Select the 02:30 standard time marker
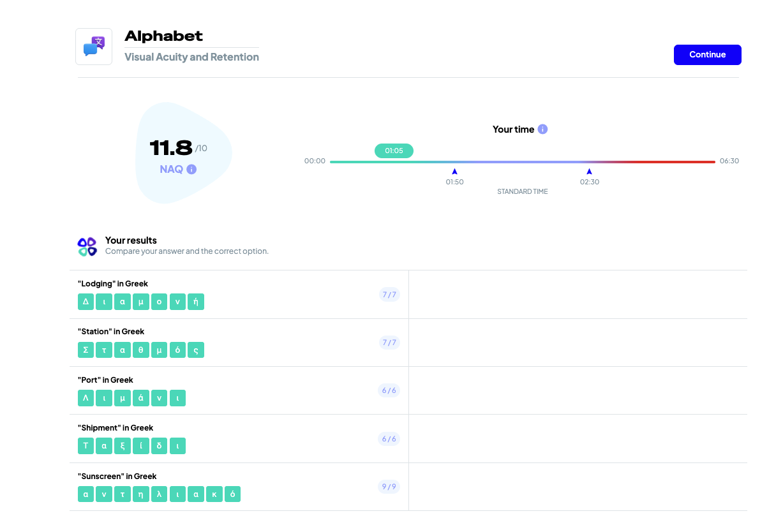The height and width of the screenshot is (532, 776). click(589, 172)
